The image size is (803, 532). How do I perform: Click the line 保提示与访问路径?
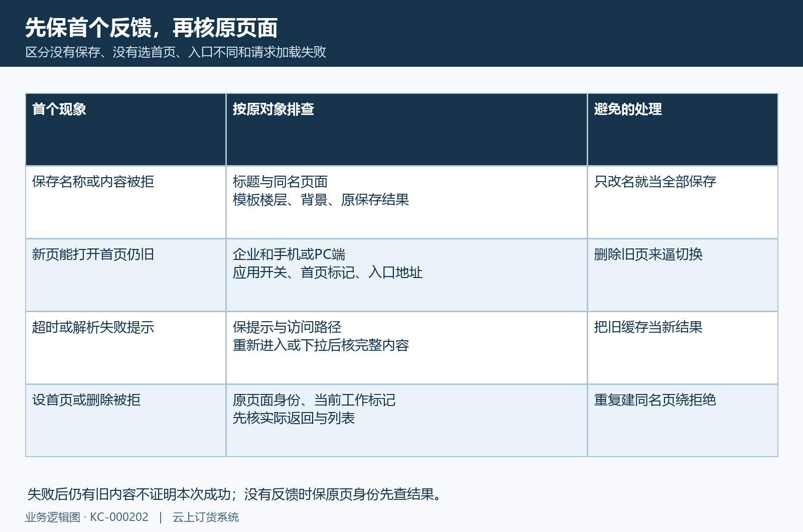287,327
